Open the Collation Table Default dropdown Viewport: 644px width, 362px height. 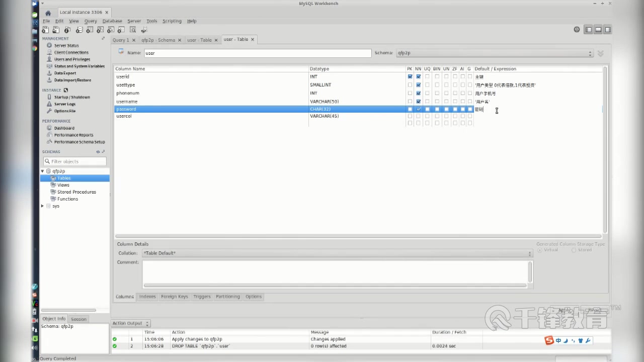pyautogui.click(x=337, y=253)
